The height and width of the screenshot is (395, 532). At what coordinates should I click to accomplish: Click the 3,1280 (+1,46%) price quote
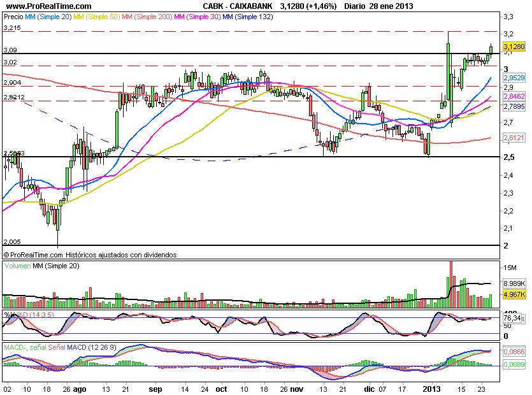click(x=308, y=6)
